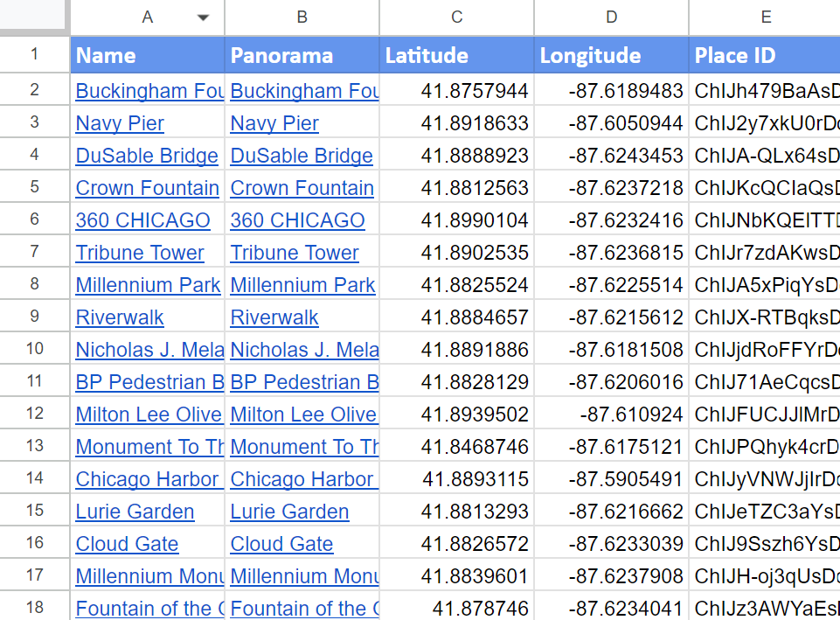
Task: Open Navy Pier link in Name column
Action: tap(120, 123)
